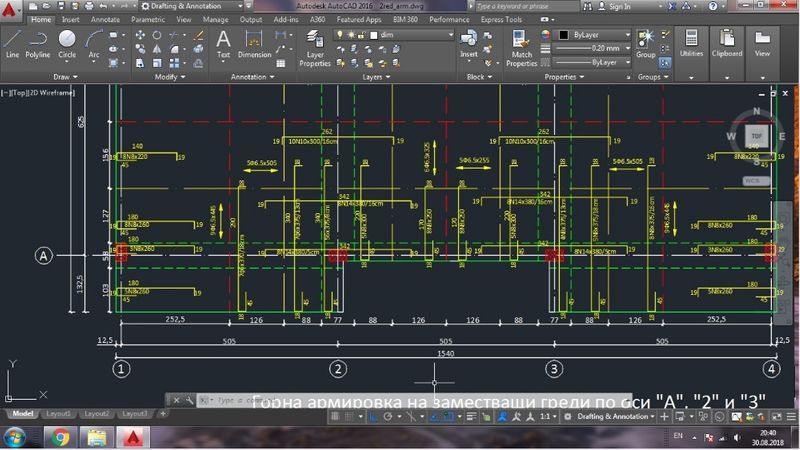Toggle Ortho mode in status bar

click(373, 416)
